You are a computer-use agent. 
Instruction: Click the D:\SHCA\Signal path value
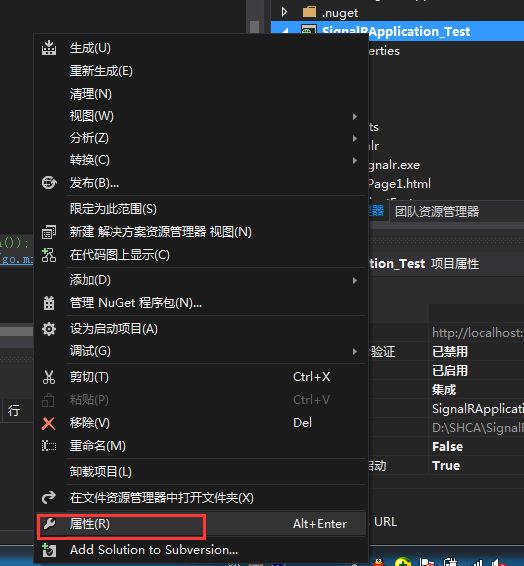(478, 428)
